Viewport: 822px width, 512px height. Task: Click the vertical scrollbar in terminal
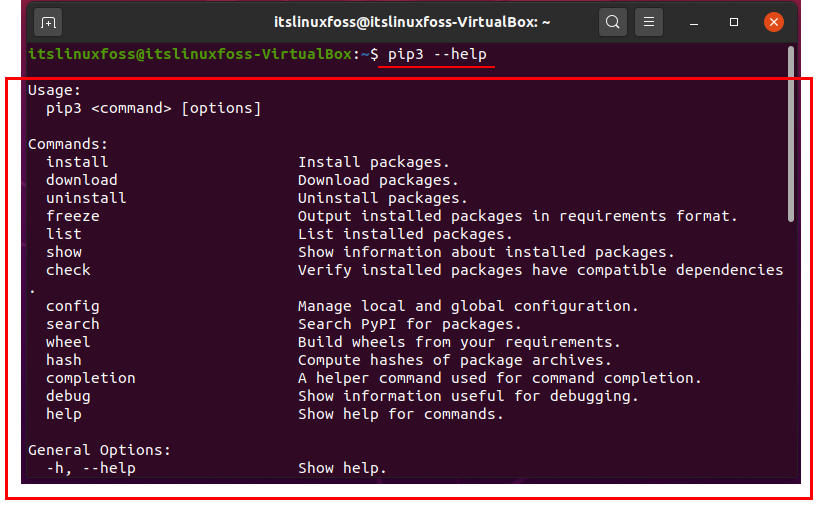[x=791, y=134]
